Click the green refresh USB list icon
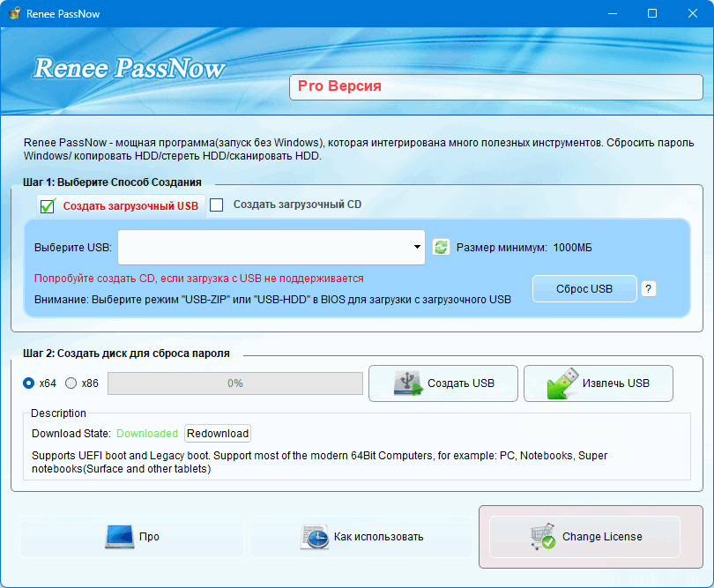This screenshot has width=714, height=588. tap(442, 248)
